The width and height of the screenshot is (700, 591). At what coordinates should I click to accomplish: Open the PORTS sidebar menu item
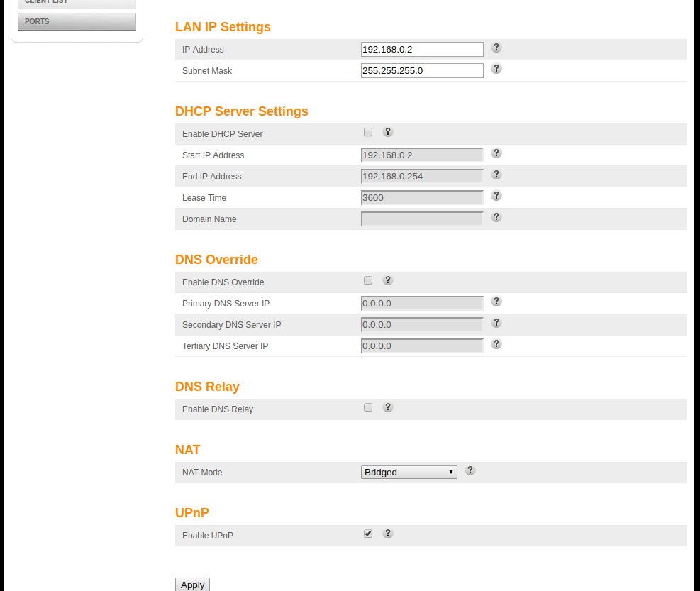77,21
